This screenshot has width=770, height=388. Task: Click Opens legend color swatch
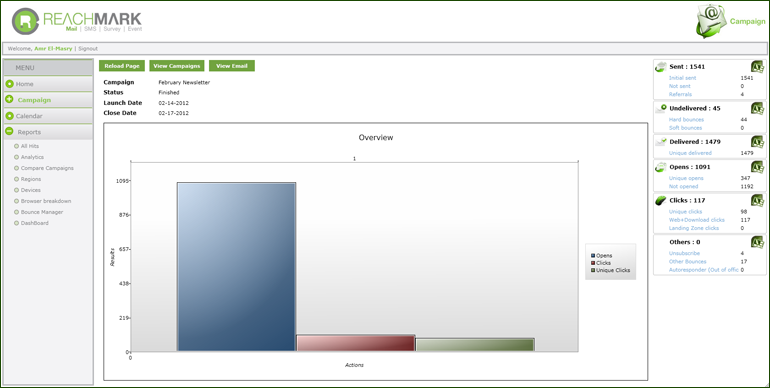(593, 256)
